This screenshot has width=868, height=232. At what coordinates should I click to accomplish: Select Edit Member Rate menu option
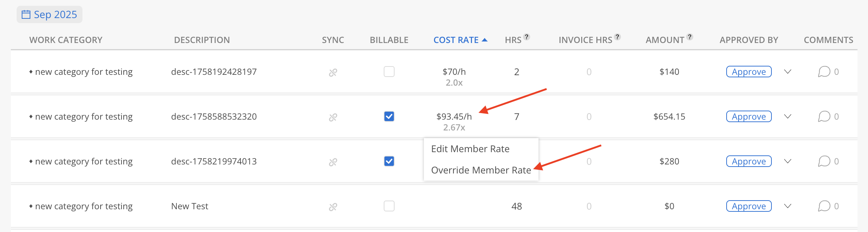coord(470,149)
